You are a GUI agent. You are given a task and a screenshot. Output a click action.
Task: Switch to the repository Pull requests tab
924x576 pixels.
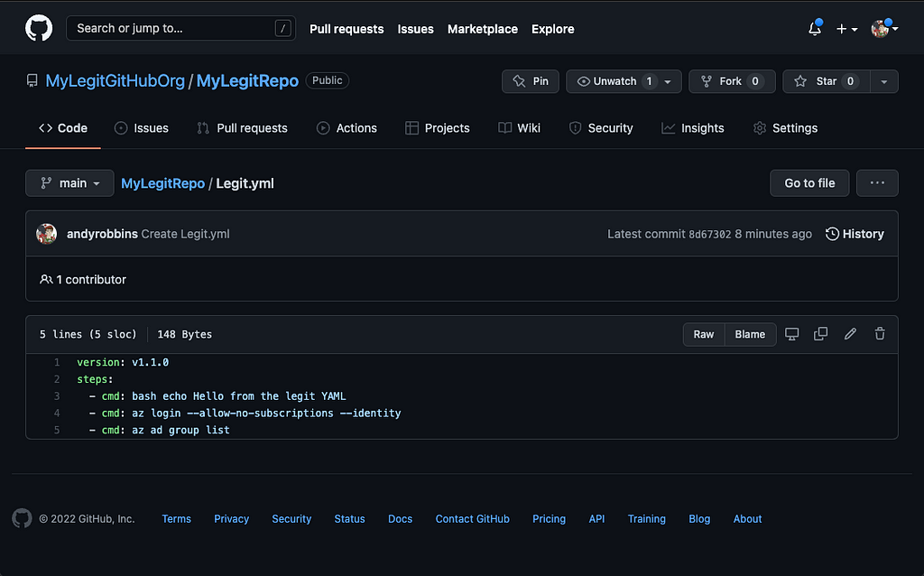[x=242, y=128]
